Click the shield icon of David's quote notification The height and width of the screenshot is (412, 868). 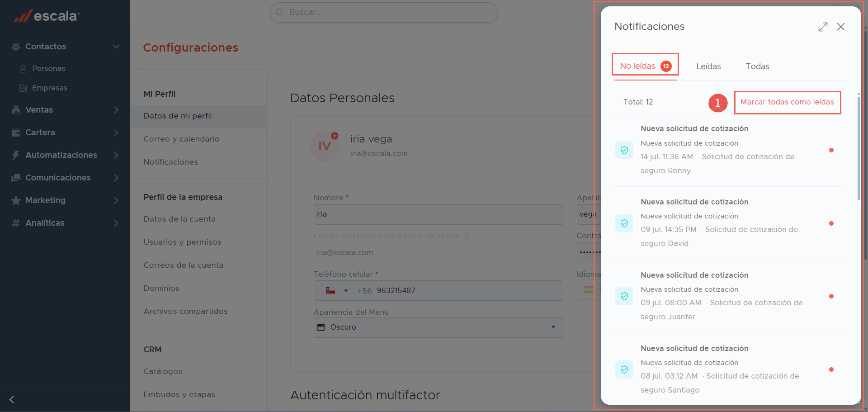[x=624, y=223]
